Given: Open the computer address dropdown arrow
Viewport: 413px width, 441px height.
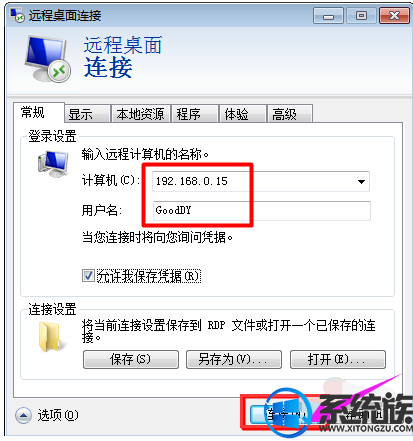Looking at the screenshot, I should (361, 182).
